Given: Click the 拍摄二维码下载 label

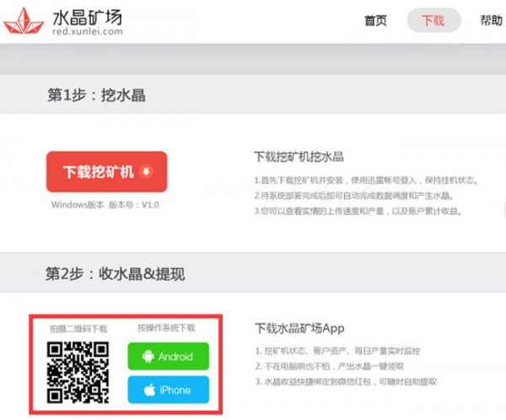Looking at the screenshot, I should [78, 329].
